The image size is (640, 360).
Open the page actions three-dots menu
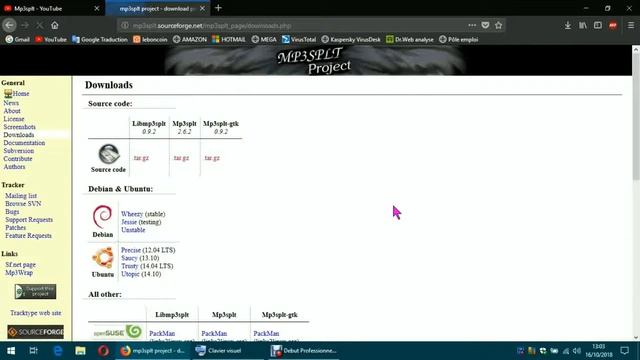point(472,25)
